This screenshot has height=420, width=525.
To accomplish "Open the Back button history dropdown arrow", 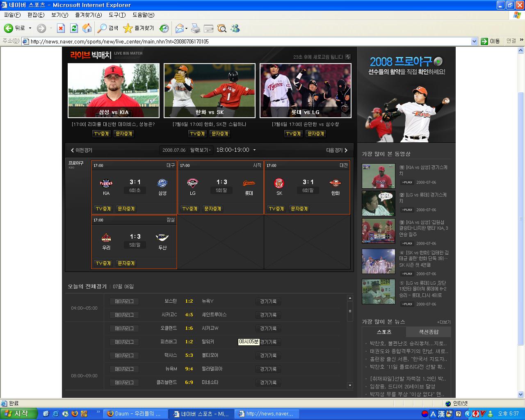I will (30, 28).
